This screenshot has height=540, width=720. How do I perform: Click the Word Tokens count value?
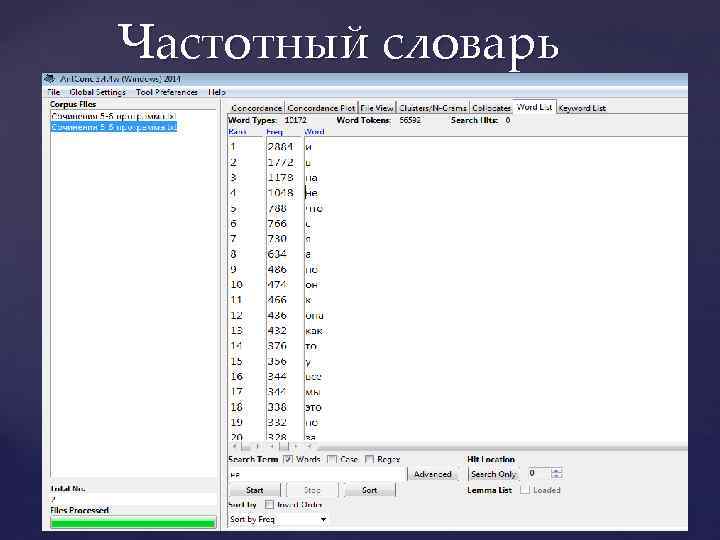click(410, 120)
